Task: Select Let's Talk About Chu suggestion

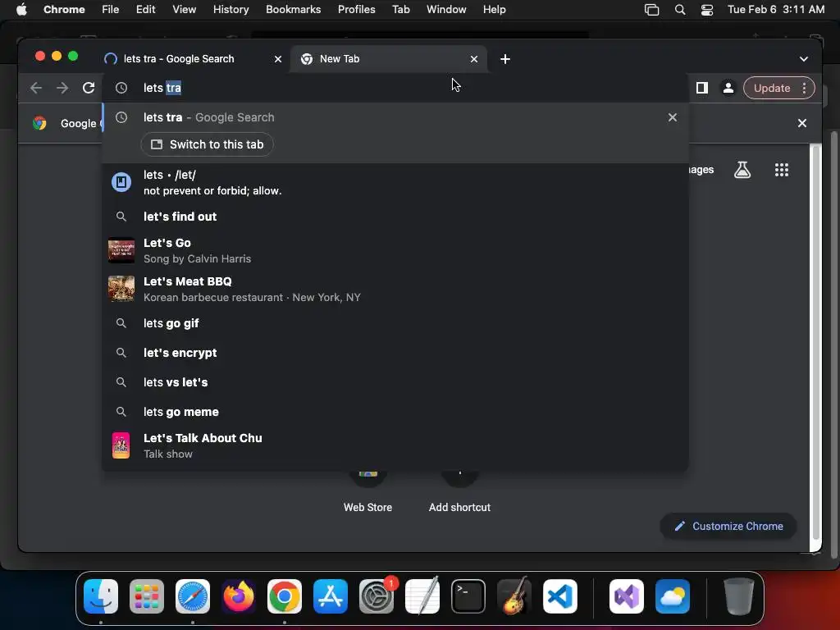Action: pos(395,445)
